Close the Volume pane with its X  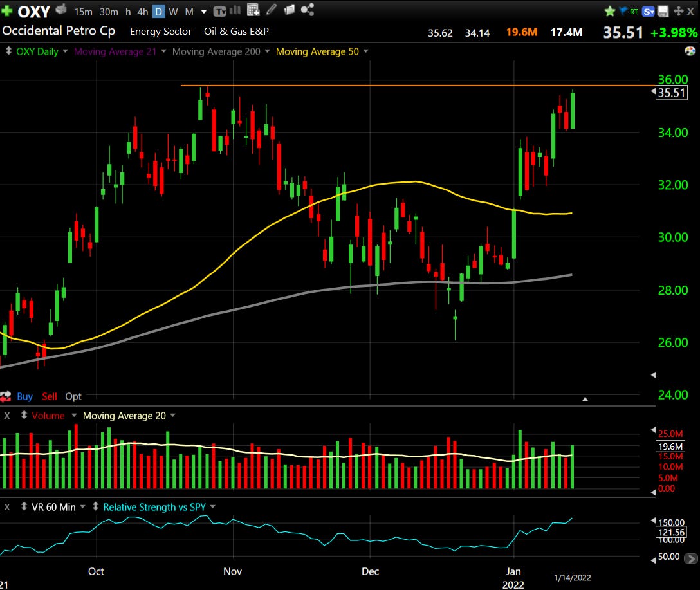[x=7, y=416]
